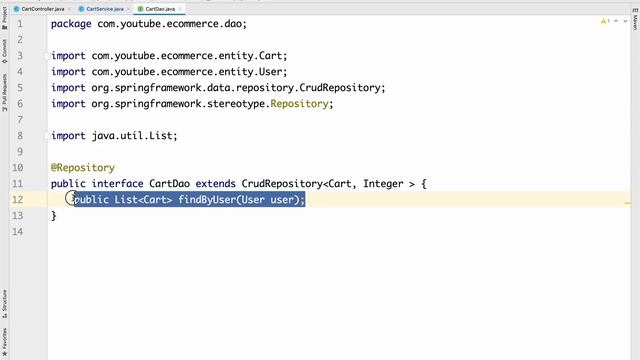Click line number 11 in the gutter

17,184
